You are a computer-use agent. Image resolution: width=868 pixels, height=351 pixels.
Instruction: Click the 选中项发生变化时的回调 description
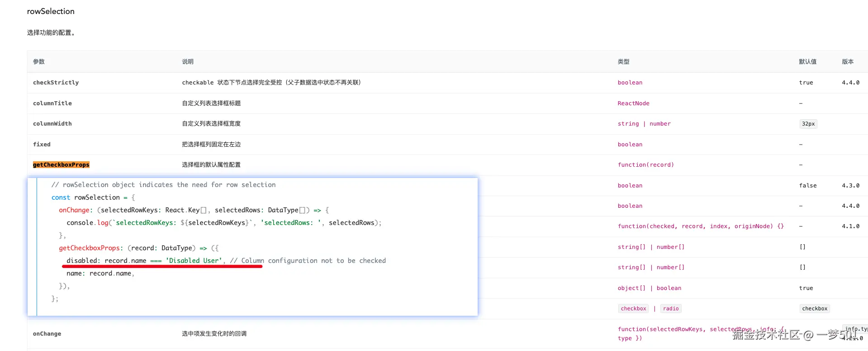pyautogui.click(x=214, y=334)
